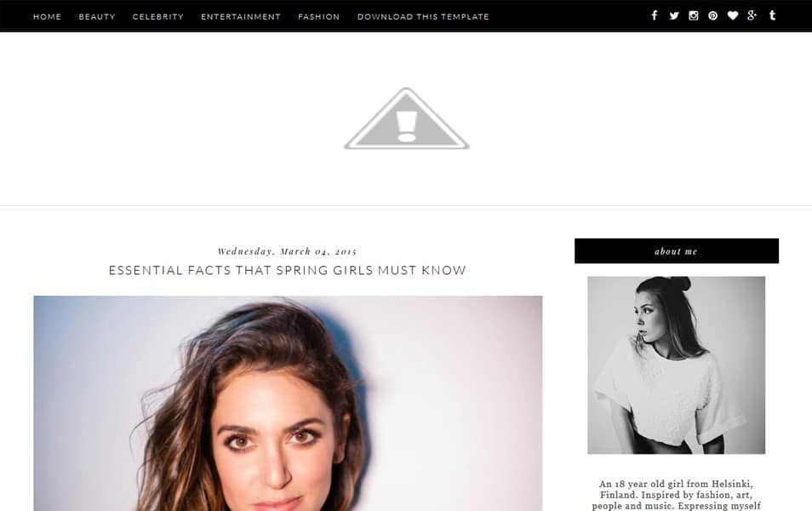Open the Beauty menu category
This screenshot has height=511, width=812.
97,16
